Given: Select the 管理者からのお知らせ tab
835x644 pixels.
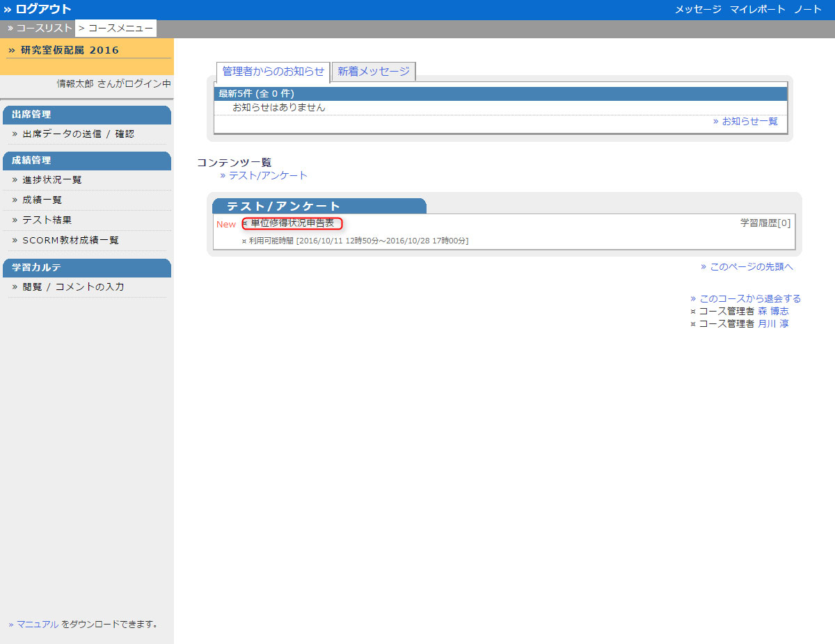Looking at the screenshot, I should [x=273, y=72].
